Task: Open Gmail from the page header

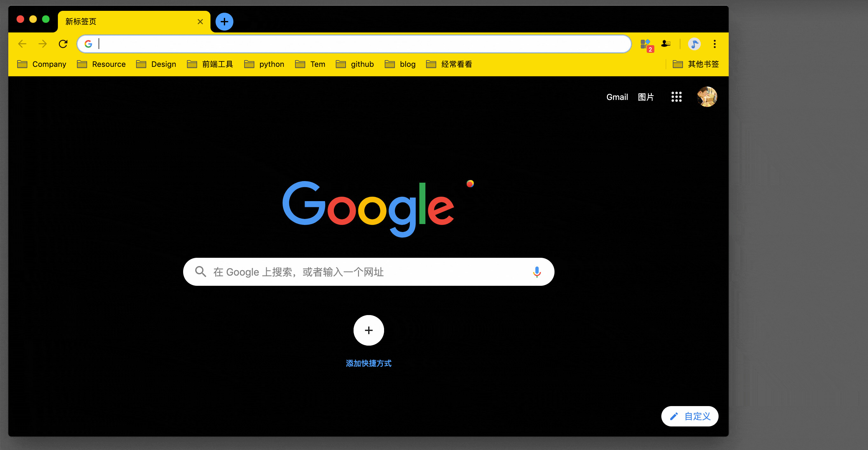Action: (617, 97)
